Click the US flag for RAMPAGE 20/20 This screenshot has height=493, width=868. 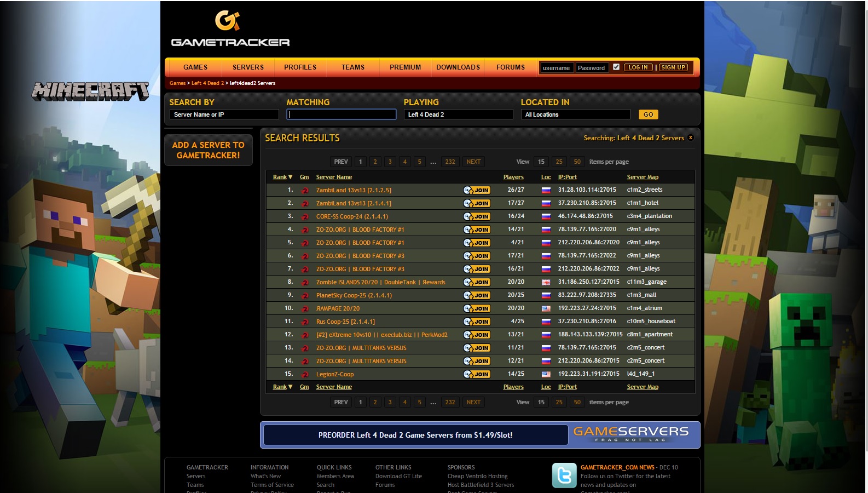pyautogui.click(x=546, y=308)
